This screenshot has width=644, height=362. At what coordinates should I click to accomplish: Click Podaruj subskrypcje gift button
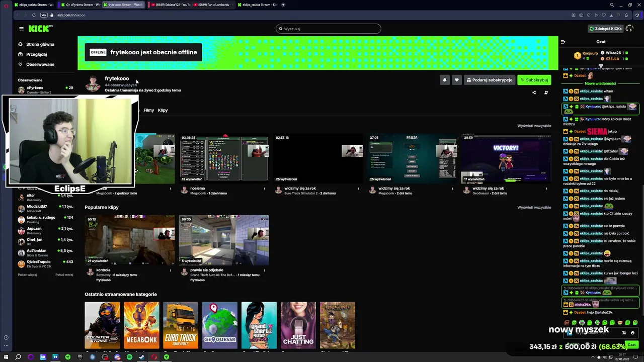click(490, 80)
